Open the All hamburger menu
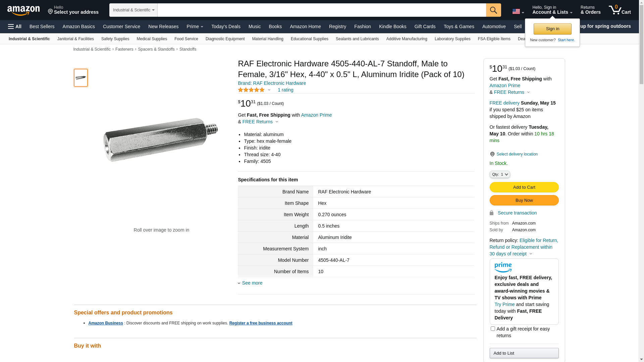 15,26
